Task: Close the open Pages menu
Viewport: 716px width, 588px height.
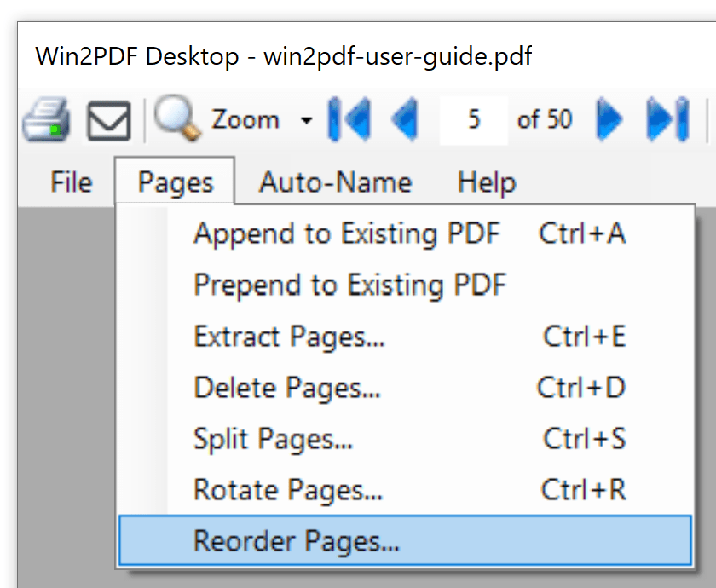Action: click(x=175, y=182)
